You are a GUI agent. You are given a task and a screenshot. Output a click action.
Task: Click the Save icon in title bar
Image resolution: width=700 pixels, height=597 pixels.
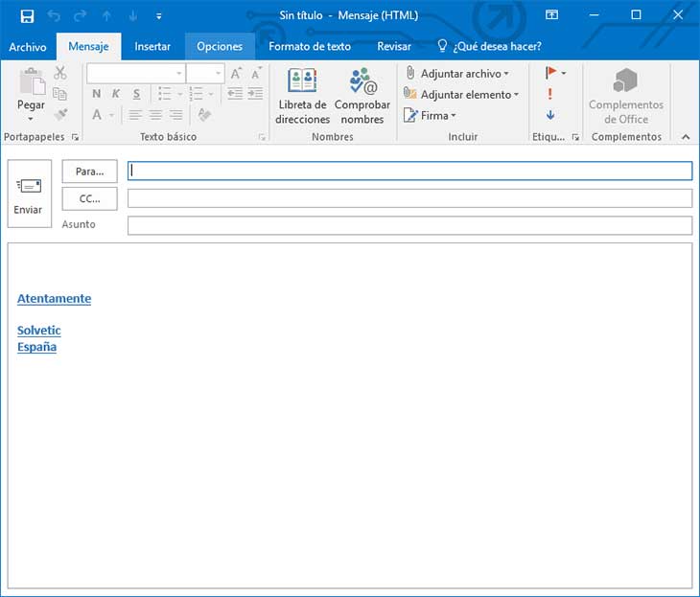27,15
